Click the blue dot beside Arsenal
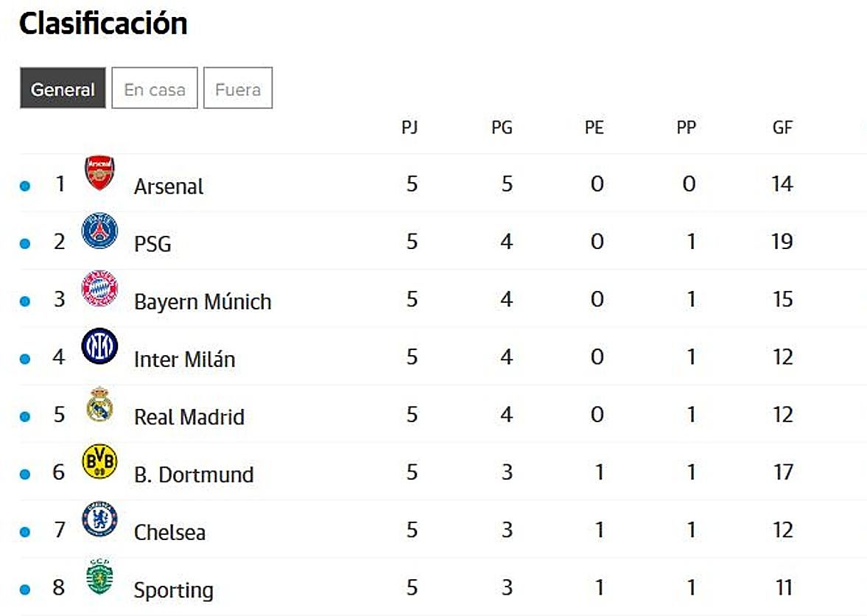The image size is (867, 616). (x=25, y=186)
